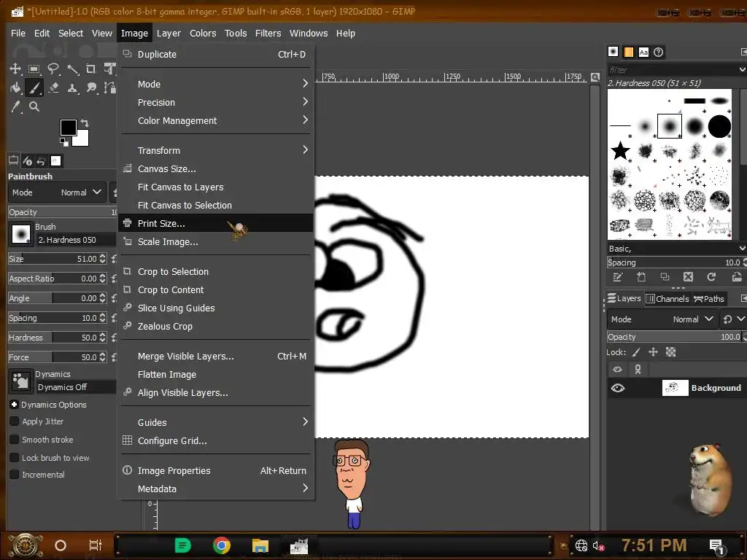This screenshot has height=560, width=747.
Task: Open the Filters menu
Action: click(x=268, y=34)
